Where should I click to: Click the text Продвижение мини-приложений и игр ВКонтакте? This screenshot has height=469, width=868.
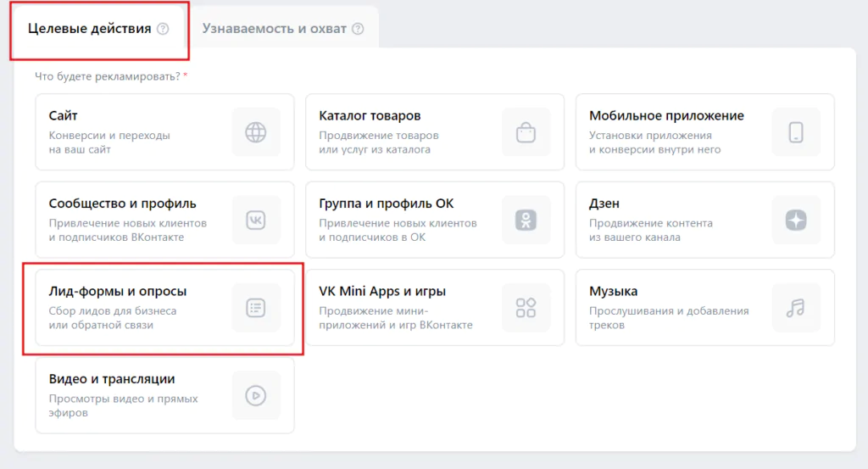(x=396, y=318)
